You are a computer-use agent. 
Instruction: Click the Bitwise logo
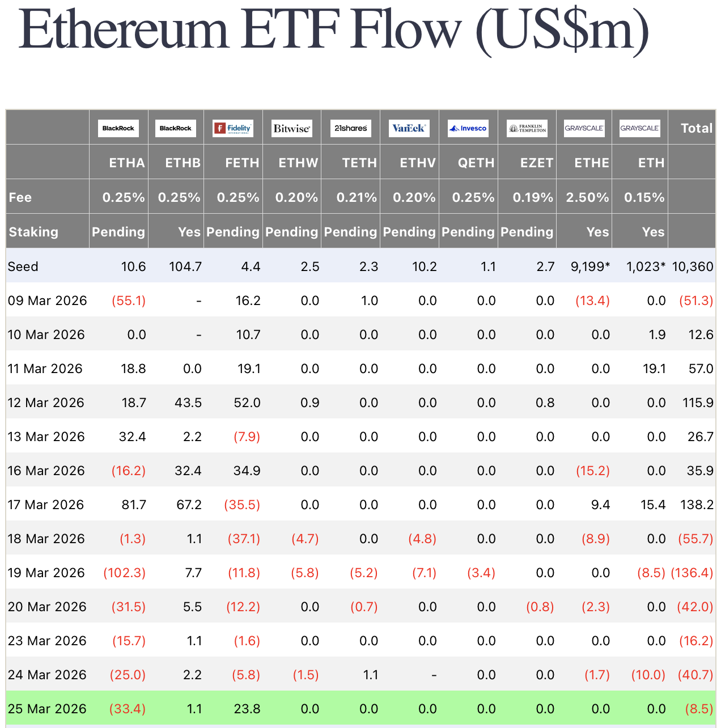(292, 128)
